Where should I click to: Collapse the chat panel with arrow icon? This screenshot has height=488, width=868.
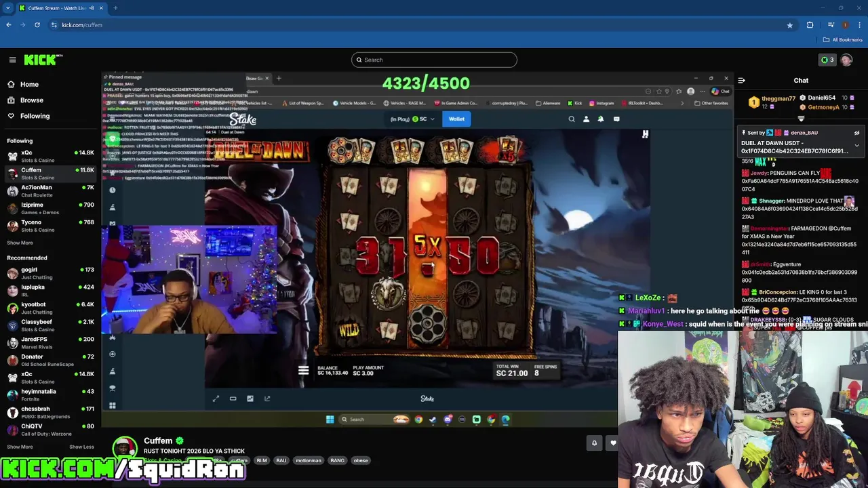(x=741, y=81)
